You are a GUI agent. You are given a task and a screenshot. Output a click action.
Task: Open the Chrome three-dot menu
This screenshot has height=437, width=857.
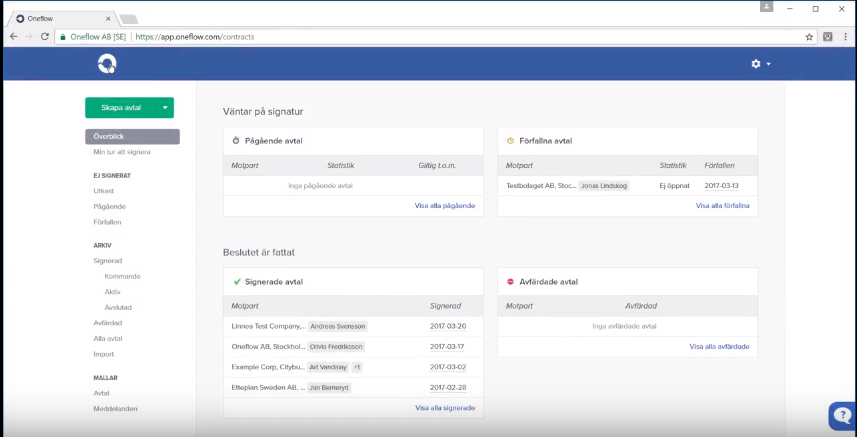click(x=846, y=37)
